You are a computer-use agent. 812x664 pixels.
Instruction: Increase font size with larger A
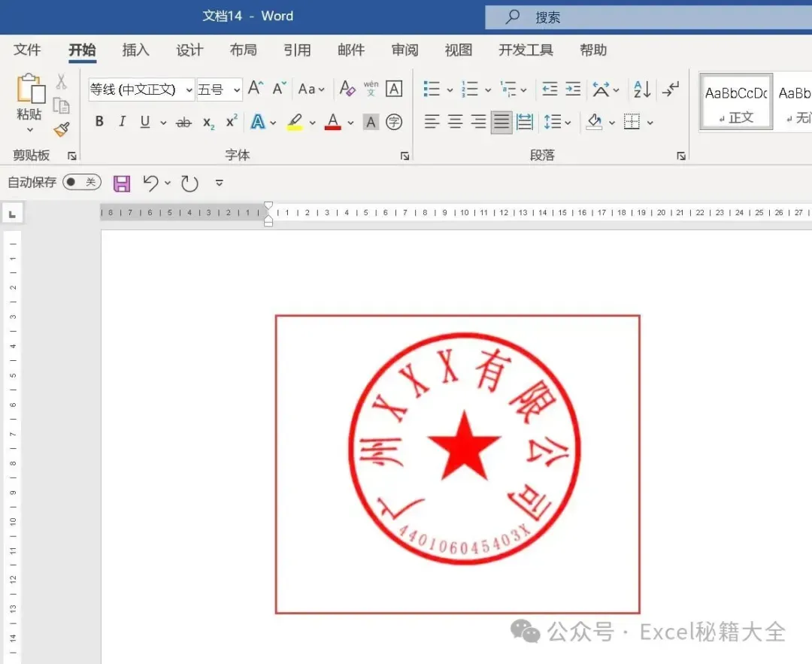256,89
